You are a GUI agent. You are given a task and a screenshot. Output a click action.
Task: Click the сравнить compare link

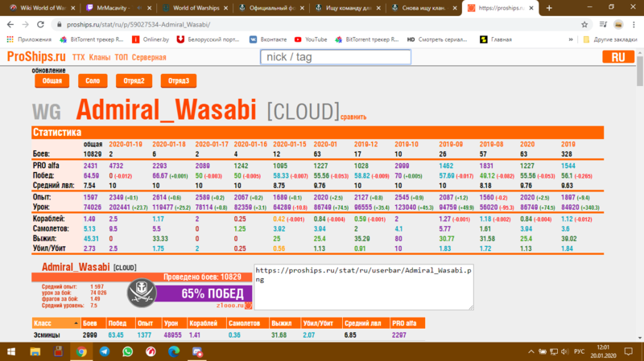(x=353, y=117)
